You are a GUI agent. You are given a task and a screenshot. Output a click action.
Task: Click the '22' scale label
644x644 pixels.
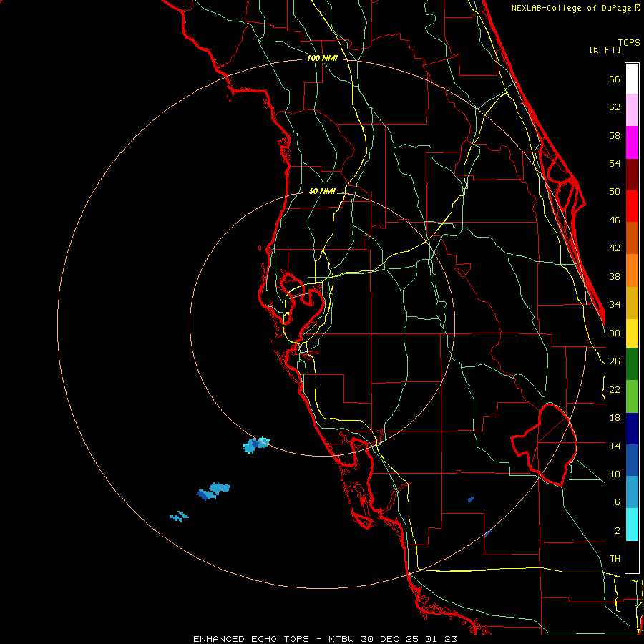(615, 389)
